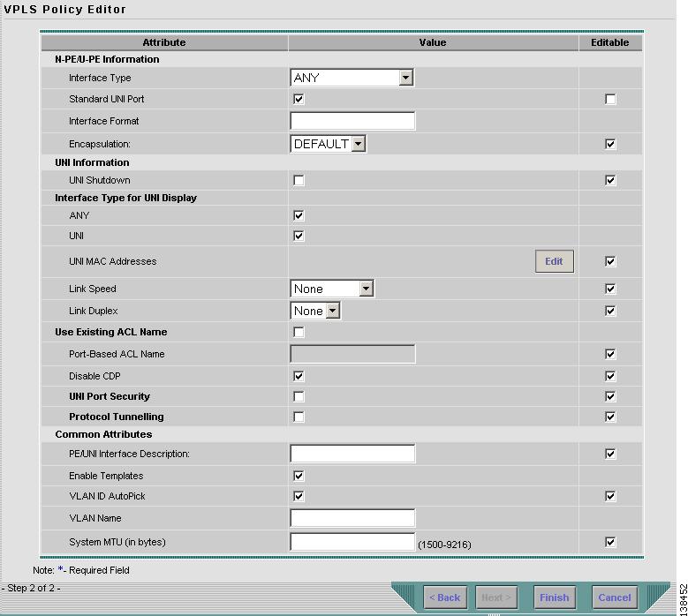
Task: Click the (1500-9216) MTU range hint
Action: (444, 545)
